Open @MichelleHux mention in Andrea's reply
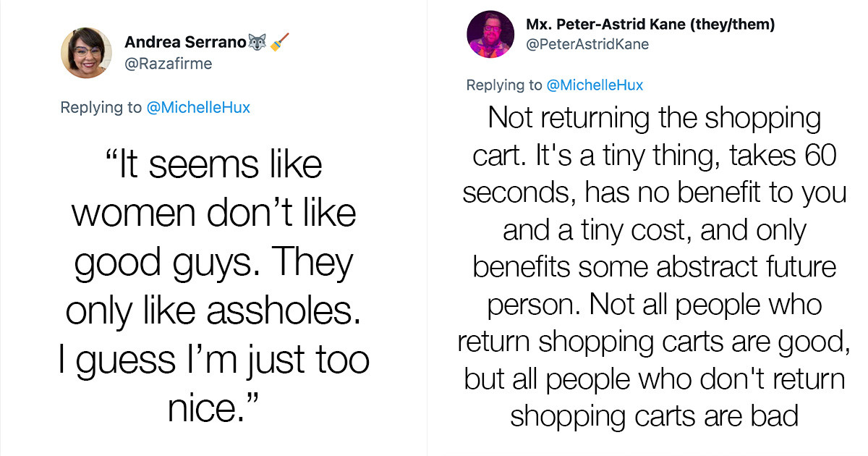The width and height of the screenshot is (868, 456). click(x=198, y=108)
